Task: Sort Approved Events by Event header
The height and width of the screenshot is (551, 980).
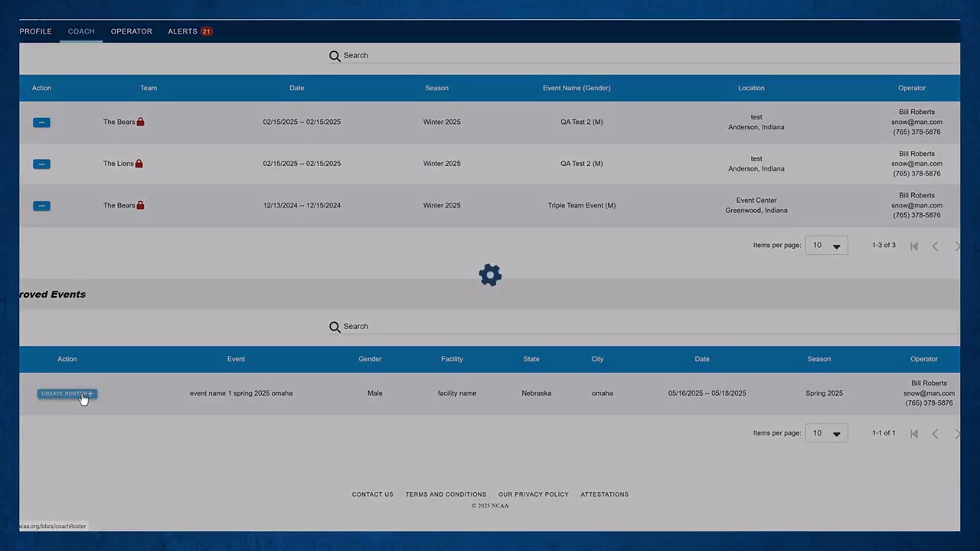Action: [236, 359]
